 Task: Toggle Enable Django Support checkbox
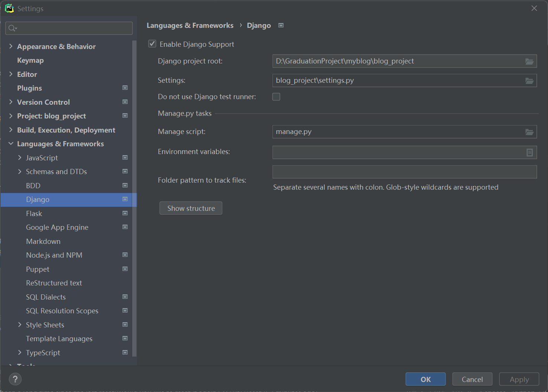click(152, 44)
